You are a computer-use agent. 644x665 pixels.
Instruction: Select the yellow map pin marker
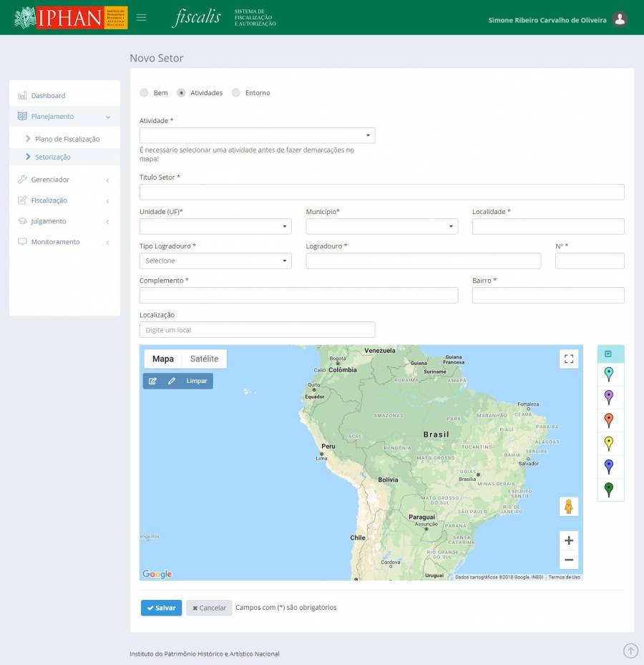point(609,443)
